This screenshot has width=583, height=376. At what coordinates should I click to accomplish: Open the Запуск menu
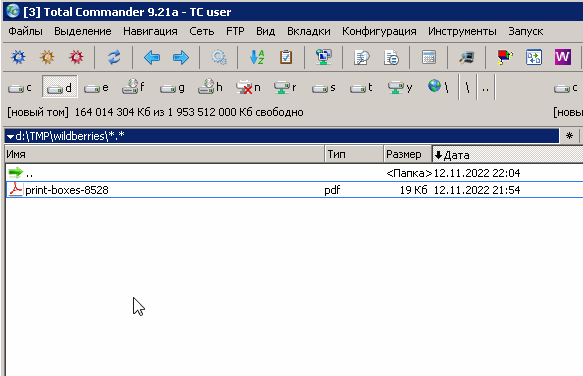(526, 31)
